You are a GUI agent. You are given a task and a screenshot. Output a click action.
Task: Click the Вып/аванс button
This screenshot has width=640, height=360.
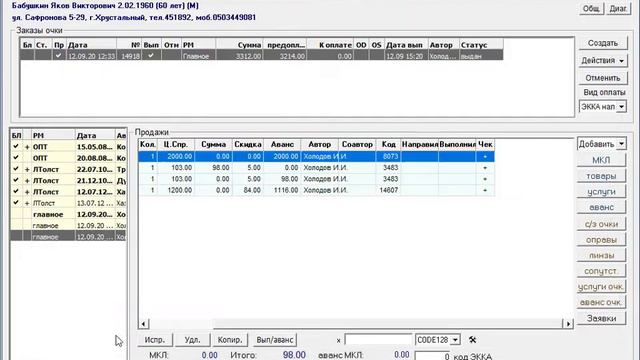coord(274,340)
